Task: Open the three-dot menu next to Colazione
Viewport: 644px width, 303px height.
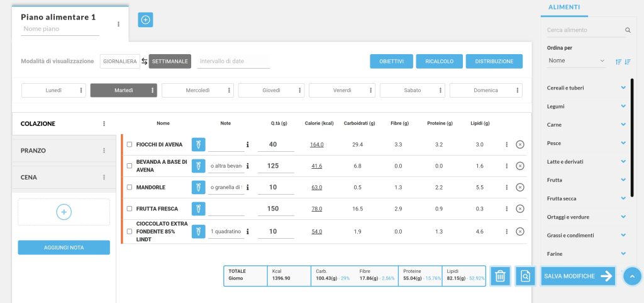Action: 104,123
